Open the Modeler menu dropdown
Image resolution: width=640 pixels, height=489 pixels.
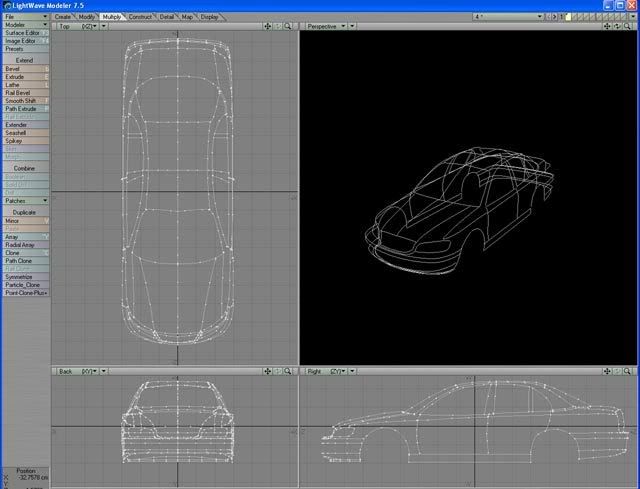26,24
